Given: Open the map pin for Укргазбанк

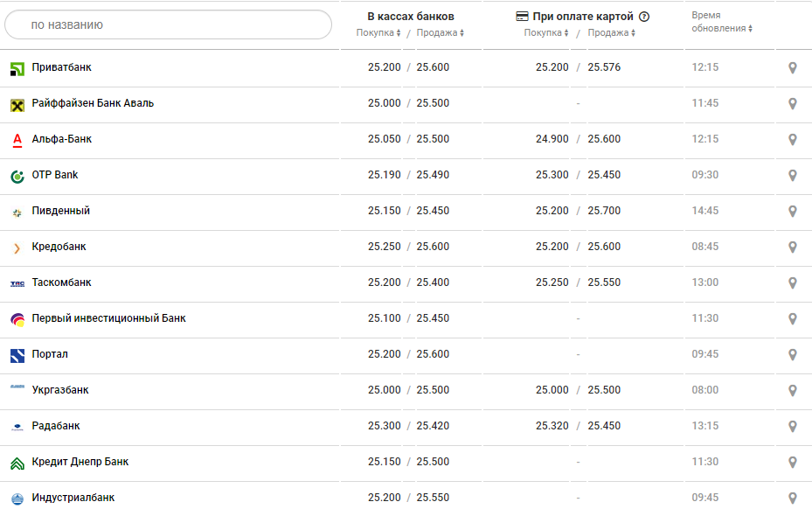Looking at the screenshot, I should click(x=793, y=391).
